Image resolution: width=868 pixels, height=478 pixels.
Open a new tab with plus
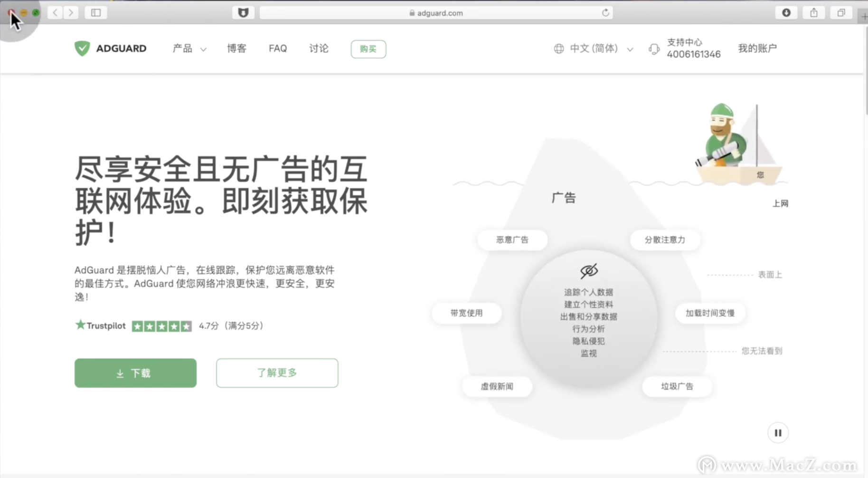[864, 16]
